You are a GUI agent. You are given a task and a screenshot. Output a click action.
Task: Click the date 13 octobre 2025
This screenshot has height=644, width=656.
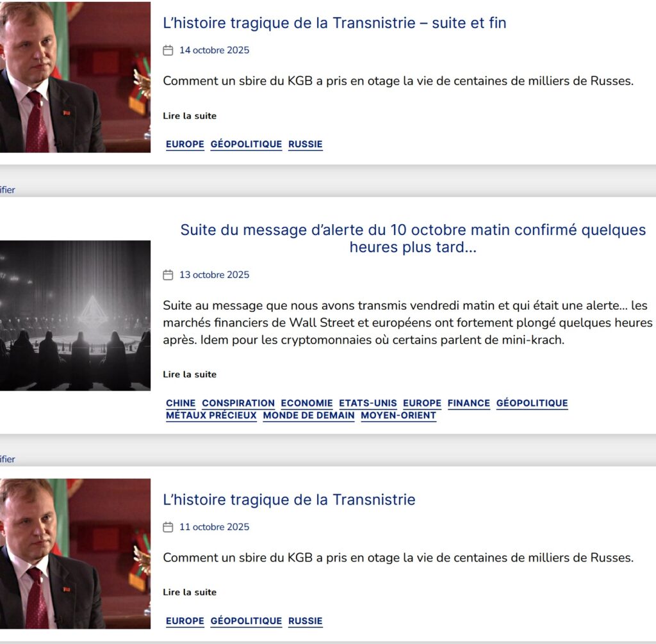point(214,275)
